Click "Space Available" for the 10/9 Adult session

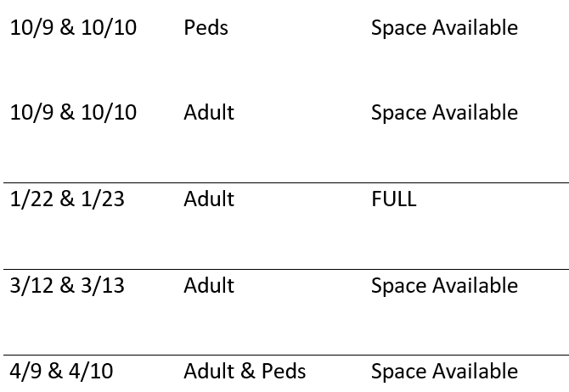[444, 113]
